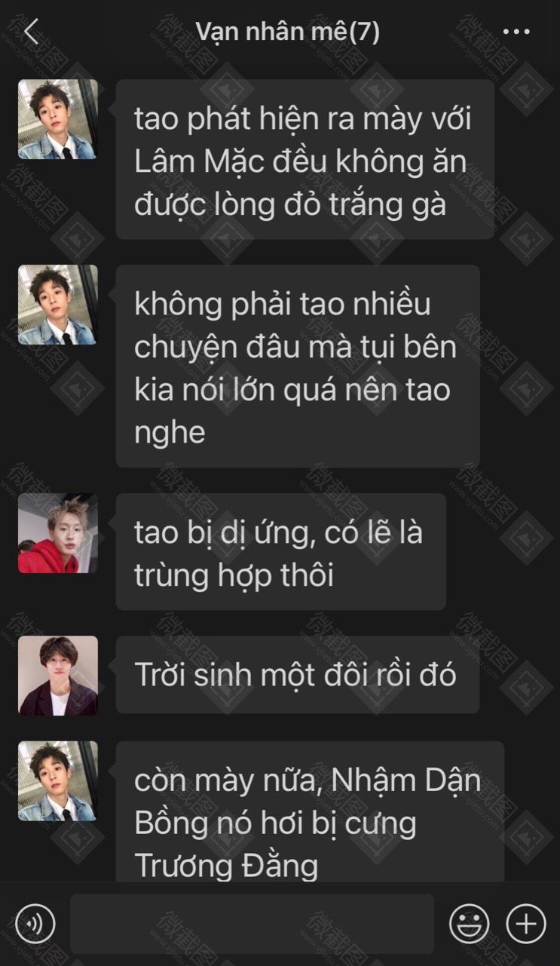The height and width of the screenshot is (966, 560).
Task: Tap the "Vạn nhân mê(7)" chat title
Action: [287, 32]
